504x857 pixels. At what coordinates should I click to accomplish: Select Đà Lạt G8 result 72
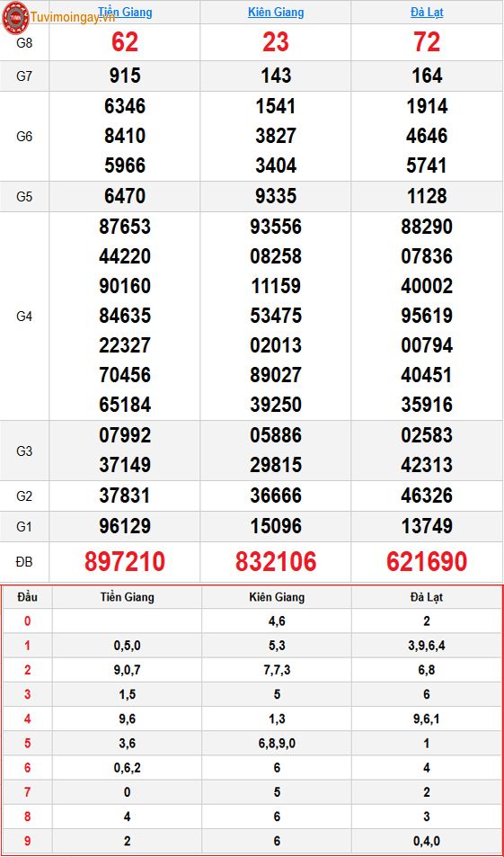427,42
